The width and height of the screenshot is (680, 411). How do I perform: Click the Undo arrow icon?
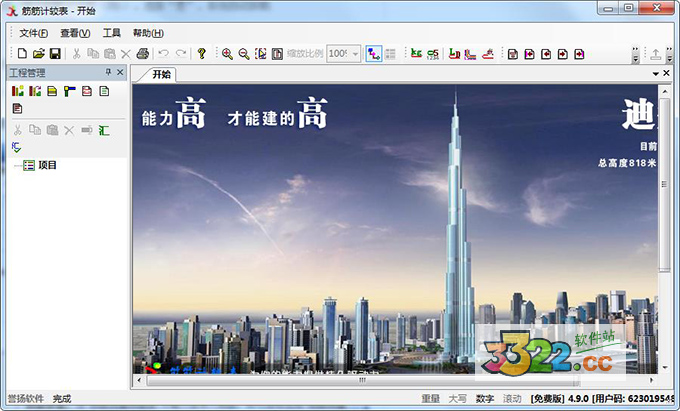pos(163,53)
